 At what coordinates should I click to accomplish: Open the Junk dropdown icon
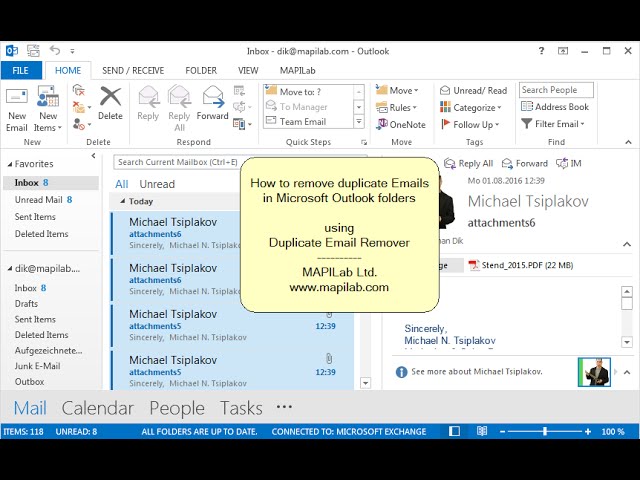click(x=81, y=124)
